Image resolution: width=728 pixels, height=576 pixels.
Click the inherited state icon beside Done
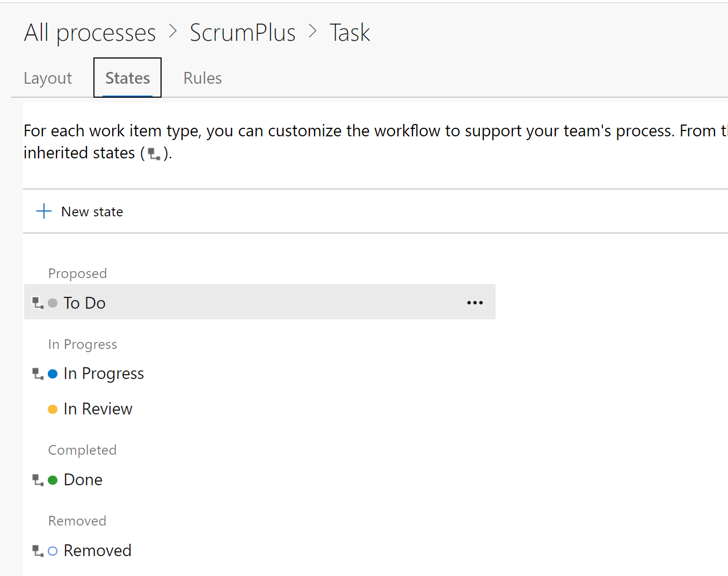pos(37,479)
